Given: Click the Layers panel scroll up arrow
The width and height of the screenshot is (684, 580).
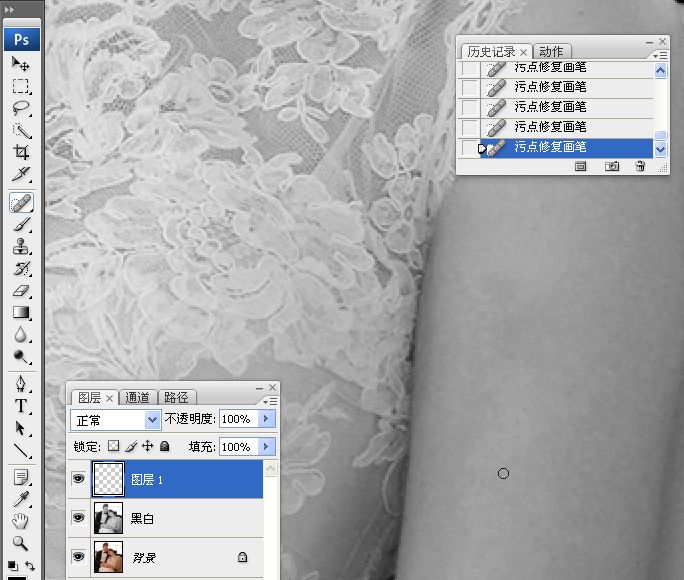Looking at the screenshot, I should coord(270,469).
